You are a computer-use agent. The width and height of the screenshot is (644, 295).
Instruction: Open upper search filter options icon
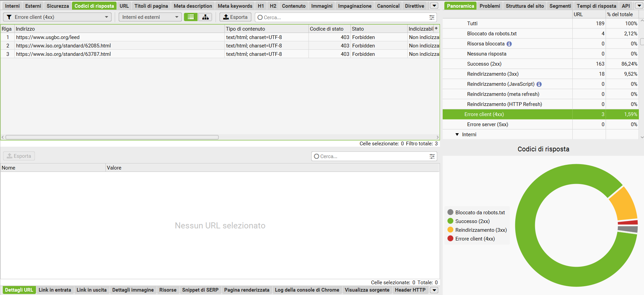432,17
